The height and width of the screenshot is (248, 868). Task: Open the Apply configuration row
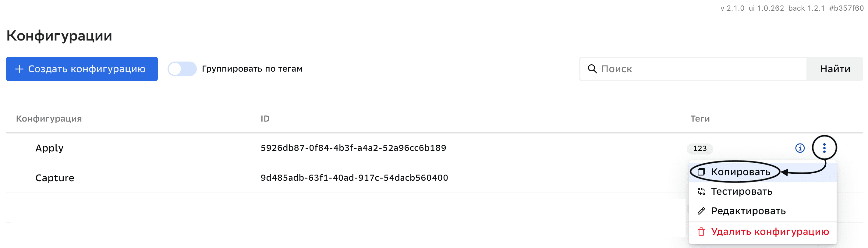click(x=50, y=148)
